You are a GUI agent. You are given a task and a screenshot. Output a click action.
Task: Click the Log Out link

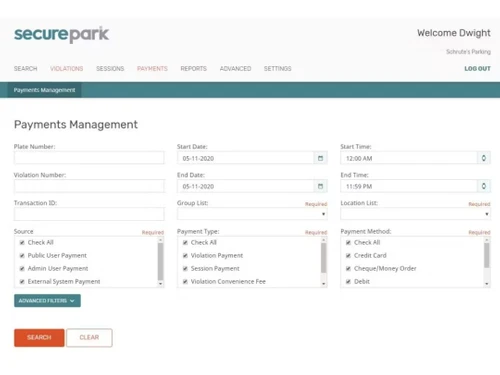477,69
